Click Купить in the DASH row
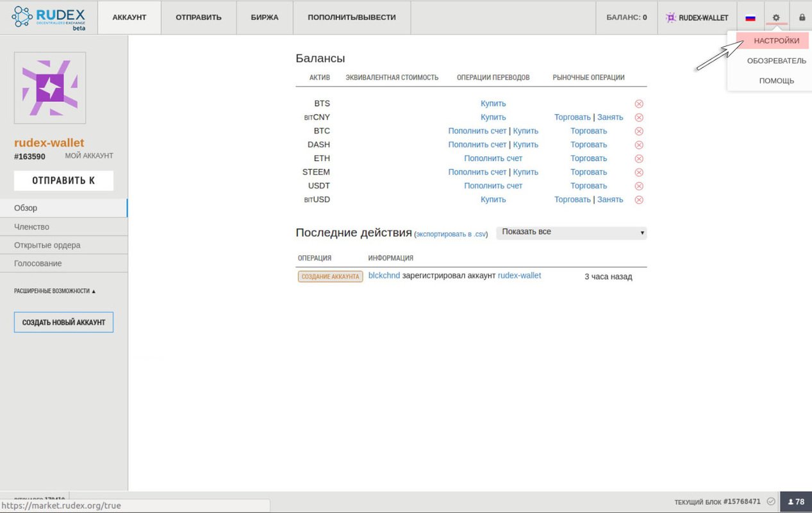 [526, 145]
